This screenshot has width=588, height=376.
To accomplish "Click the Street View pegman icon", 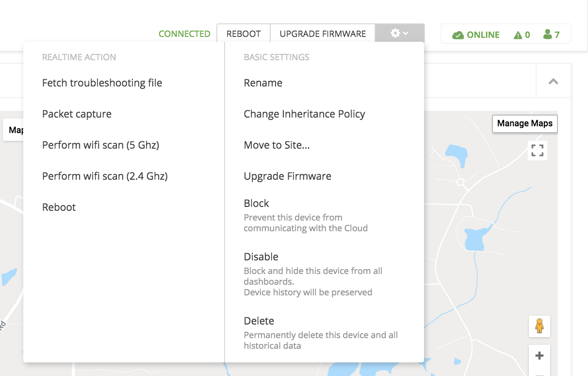I will pos(539,326).
